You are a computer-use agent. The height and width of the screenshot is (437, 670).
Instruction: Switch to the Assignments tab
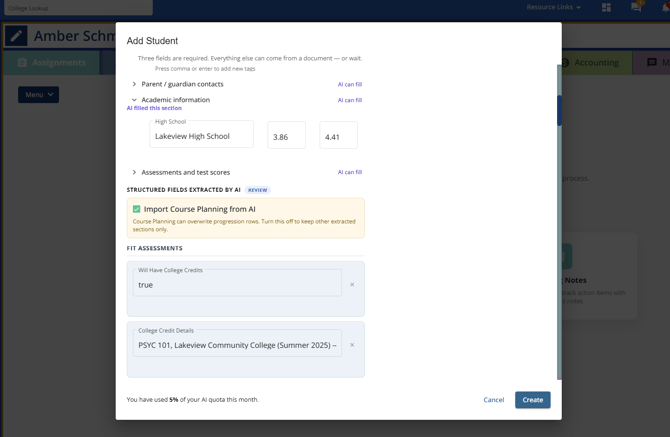coord(51,62)
